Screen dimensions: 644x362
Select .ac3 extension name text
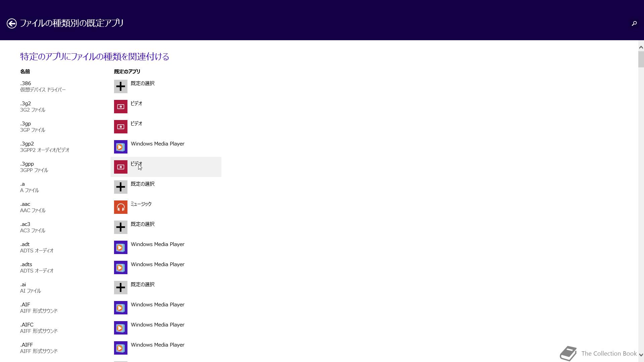coord(25,224)
